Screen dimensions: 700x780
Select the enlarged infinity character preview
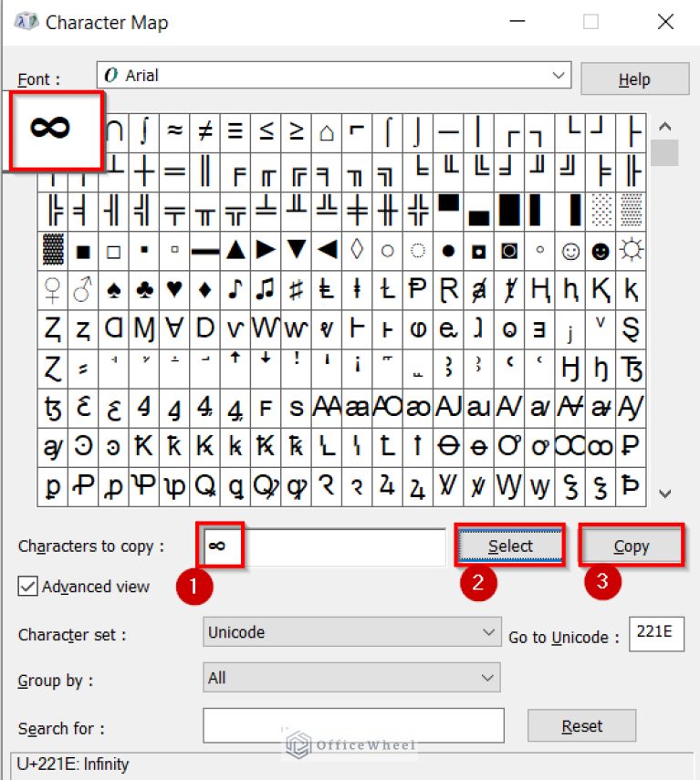click(57, 130)
